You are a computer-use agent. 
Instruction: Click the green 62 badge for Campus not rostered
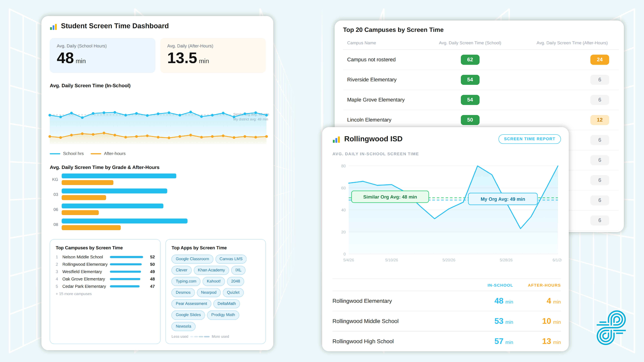tap(470, 60)
